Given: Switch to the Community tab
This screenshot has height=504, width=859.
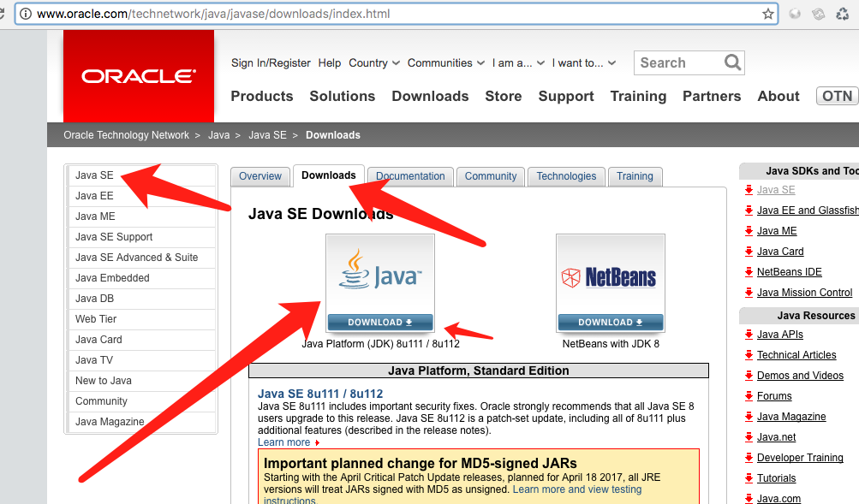Looking at the screenshot, I should tap(491, 176).
